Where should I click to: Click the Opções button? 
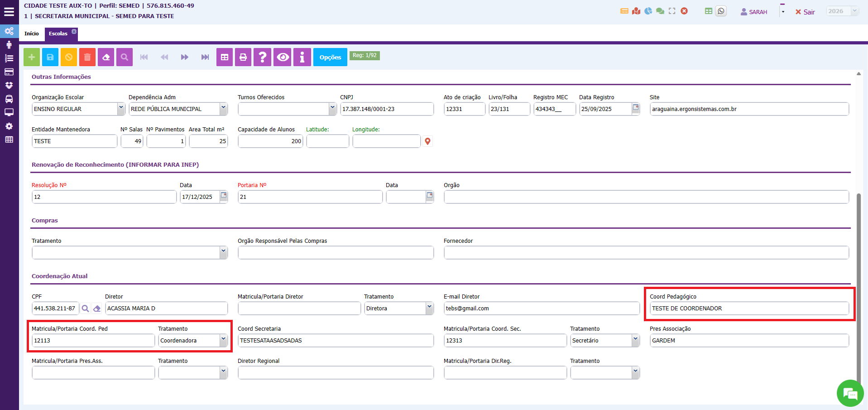click(x=330, y=57)
